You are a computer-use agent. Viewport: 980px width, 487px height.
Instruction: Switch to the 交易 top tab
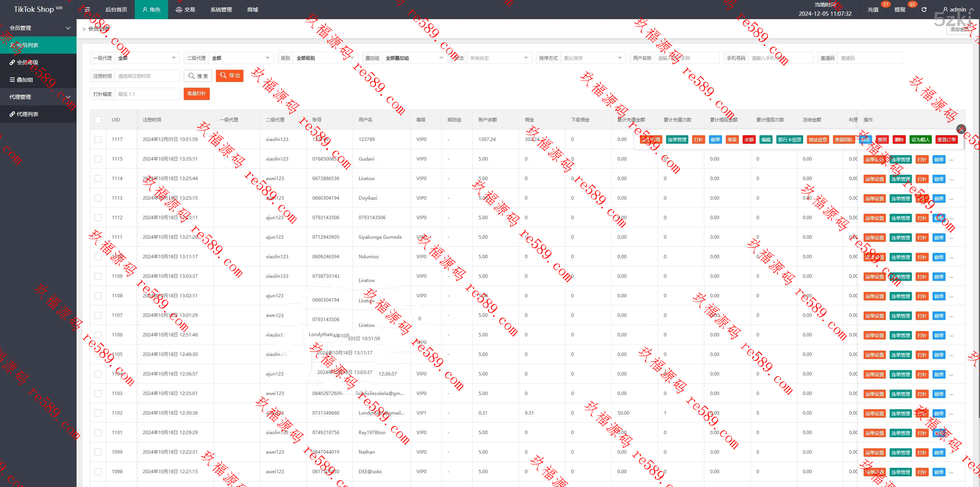click(186, 10)
